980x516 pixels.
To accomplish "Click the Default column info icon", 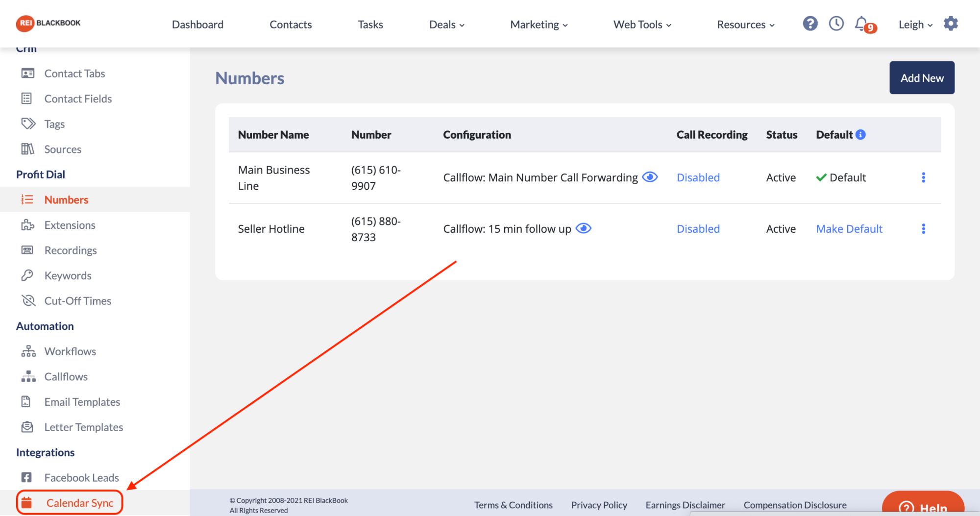I will pyautogui.click(x=860, y=134).
